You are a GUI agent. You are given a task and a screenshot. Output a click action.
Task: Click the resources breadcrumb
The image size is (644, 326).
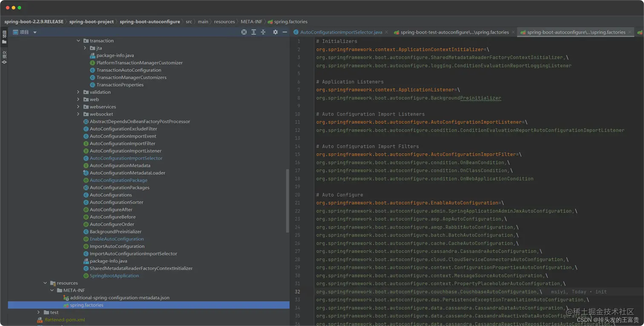pyautogui.click(x=224, y=22)
